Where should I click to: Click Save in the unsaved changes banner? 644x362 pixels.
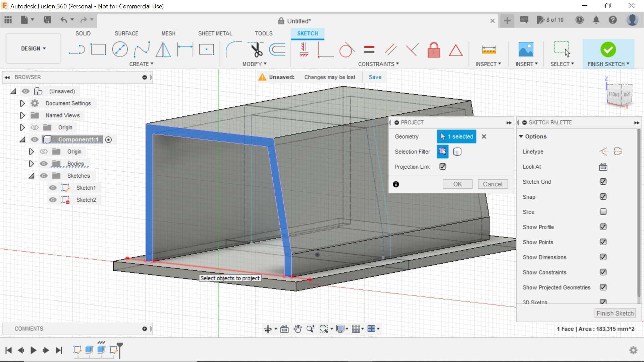375,77
